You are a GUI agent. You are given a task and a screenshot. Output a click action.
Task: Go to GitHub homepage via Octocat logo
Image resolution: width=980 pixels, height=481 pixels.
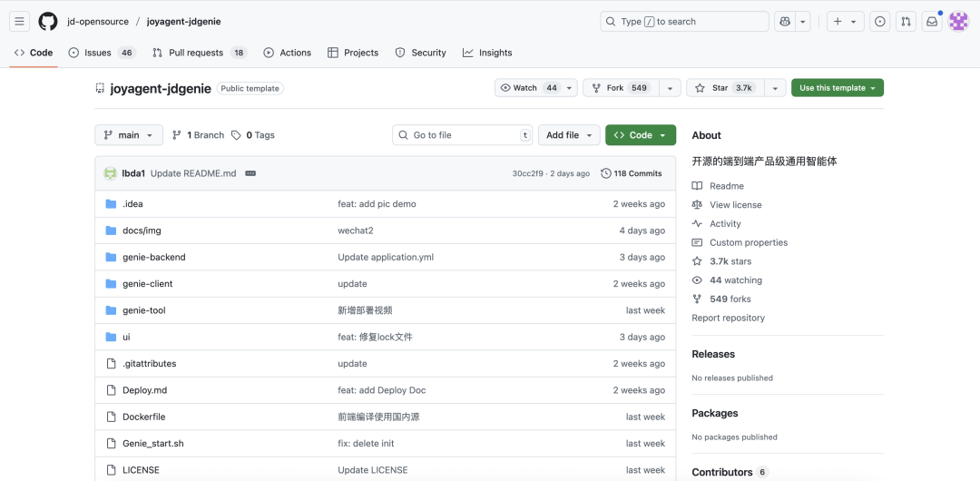pos(48,21)
